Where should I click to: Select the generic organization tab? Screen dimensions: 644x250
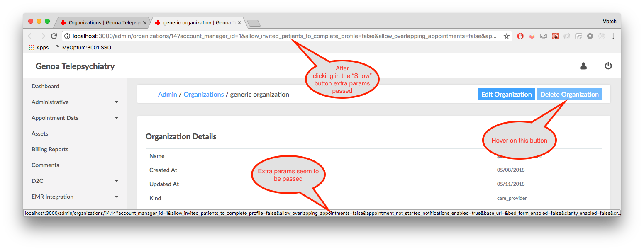point(195,22)
